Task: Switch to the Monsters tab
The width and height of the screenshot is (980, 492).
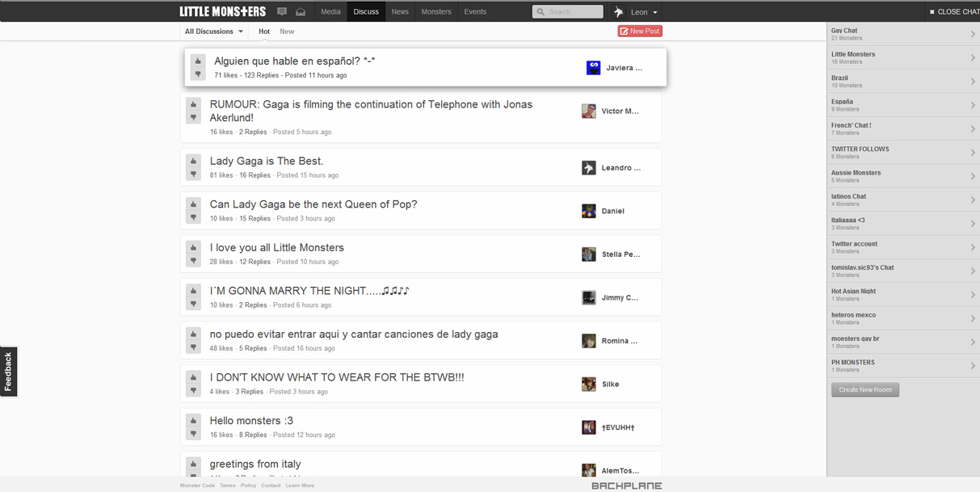Action: [436, 11]
